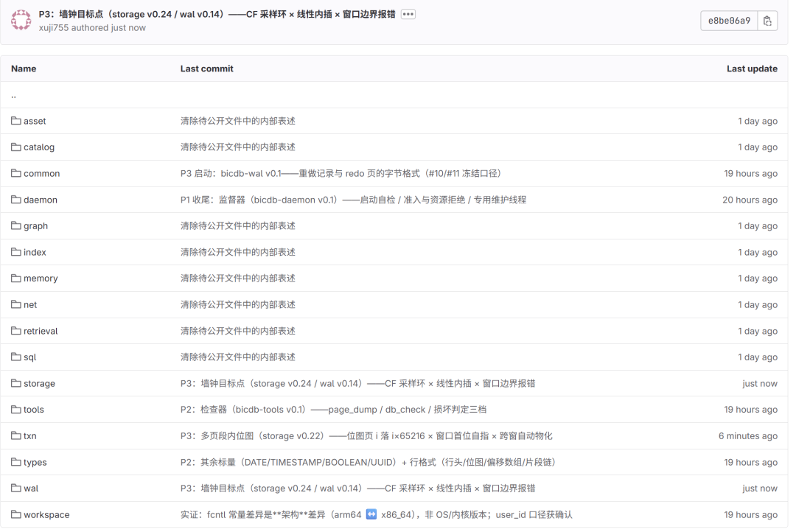This screenshot has width=796, height=532.
Task: Open the types row commit about DATE/TIMESTAMP/BOOLEAN/UUID
Action: tap(368, 463)
